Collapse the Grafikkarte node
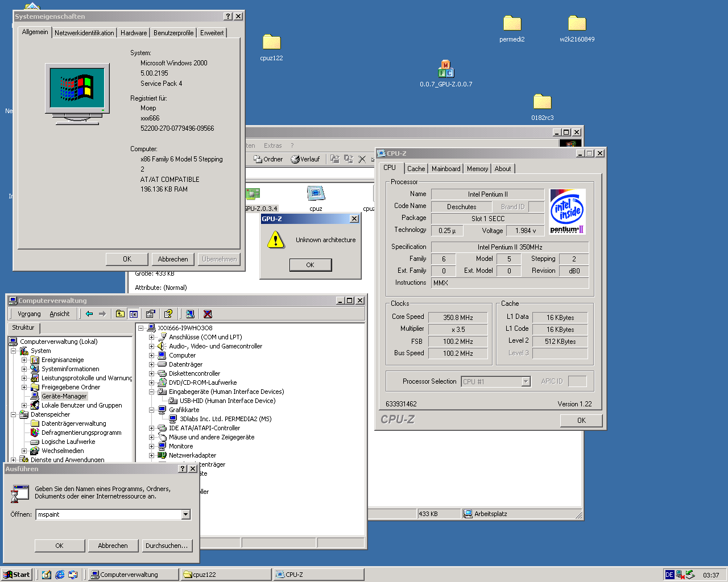Viewport: 728px width, 582px height. pos(152,410)
